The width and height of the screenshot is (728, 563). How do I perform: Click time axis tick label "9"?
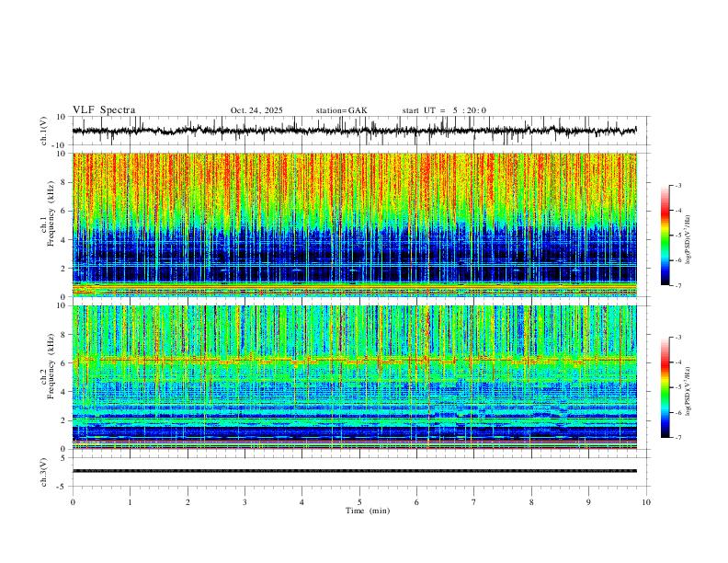point(588,502)
